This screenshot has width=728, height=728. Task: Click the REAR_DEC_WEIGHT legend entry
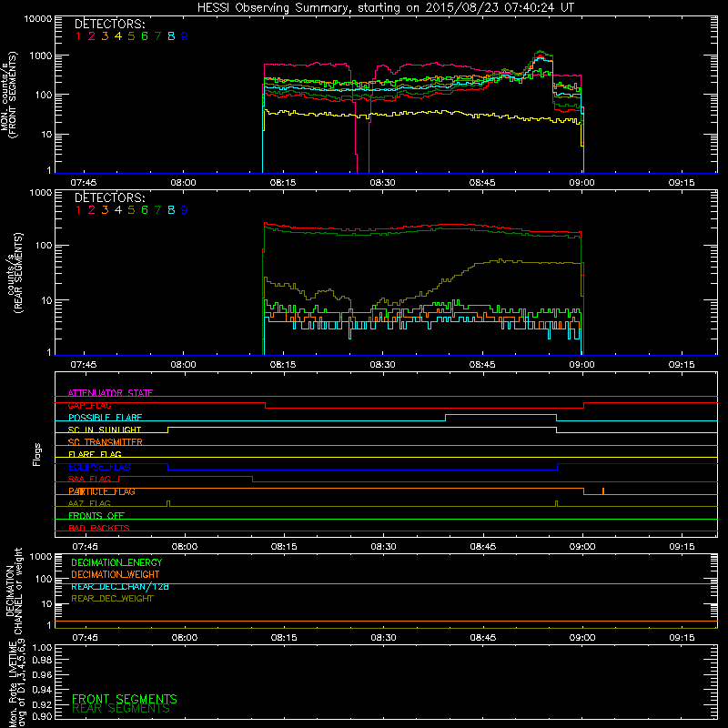point(112,599)
